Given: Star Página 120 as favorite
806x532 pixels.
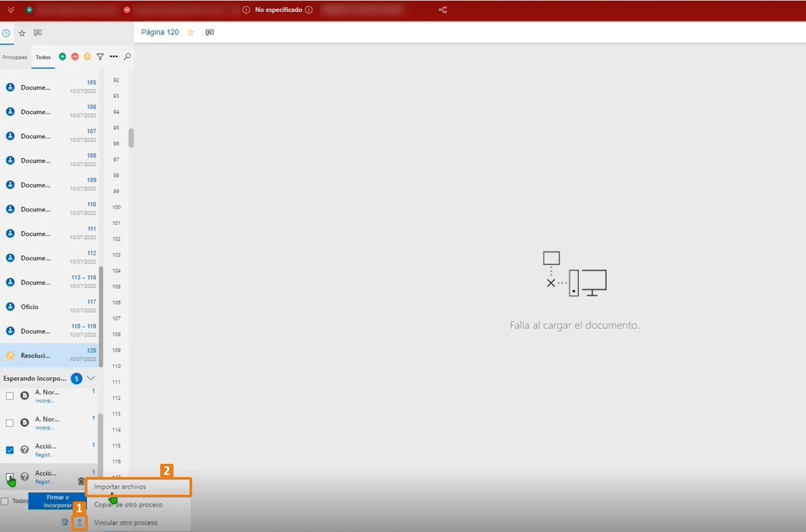Looking at the screenshot, I should tap(191, 32).
